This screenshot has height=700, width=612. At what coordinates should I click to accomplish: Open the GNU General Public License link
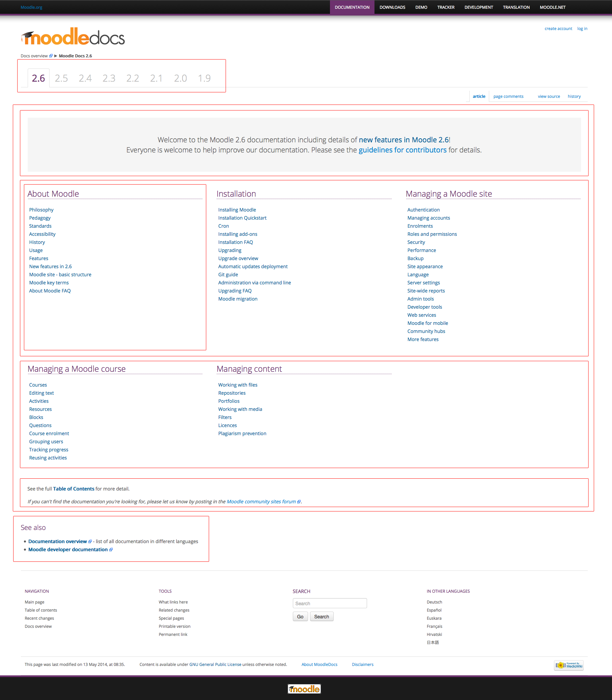pos(215,665)
